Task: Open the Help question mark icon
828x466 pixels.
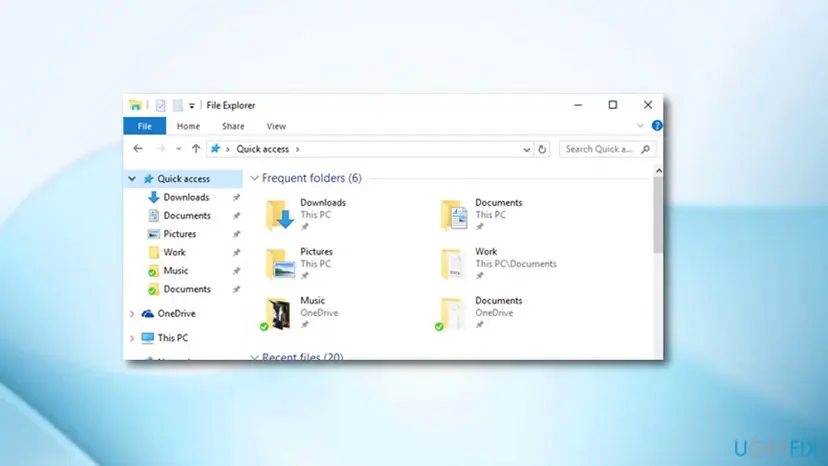Action: pos(657,126)
